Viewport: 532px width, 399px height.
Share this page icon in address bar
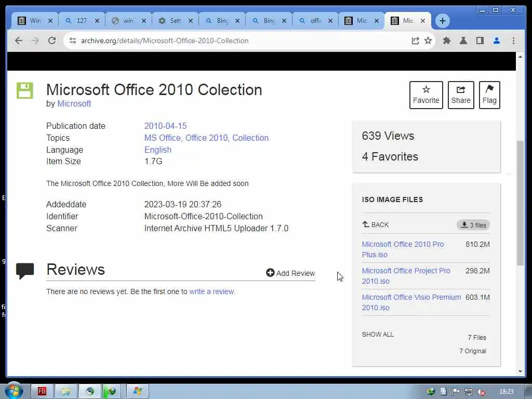tap(415, 41)
